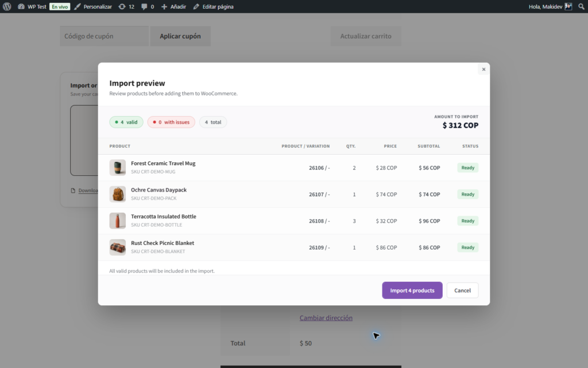Screen dimensions: 588x368
Task: Click the Ready status for Travel Mug
Action: coord(467,167)
